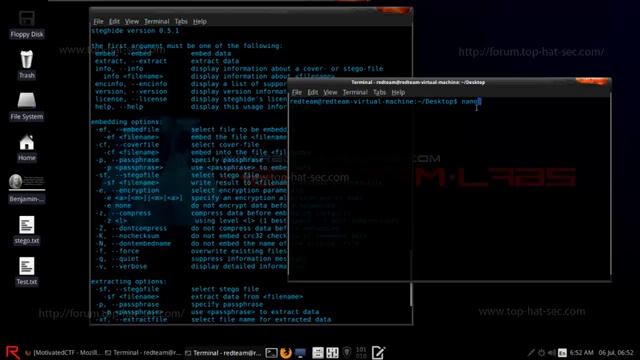The width and height of the screenshot is (640, 360).
Task: Click the 'extracting options:' heading text
Action: pos(129,281)
